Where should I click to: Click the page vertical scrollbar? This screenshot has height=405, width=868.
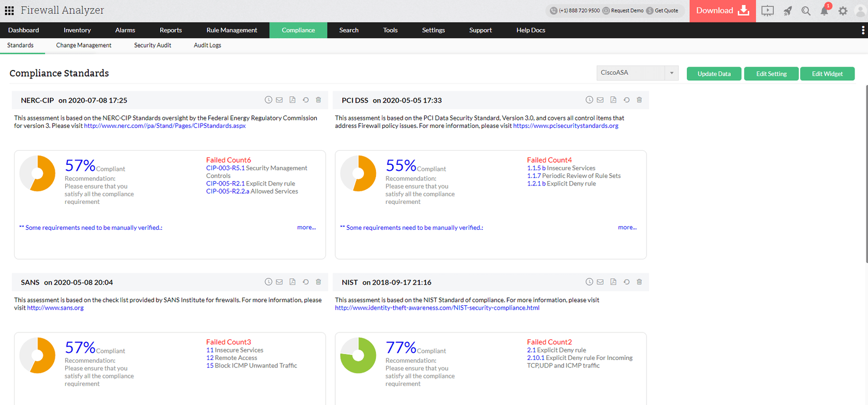coord(866,173)
